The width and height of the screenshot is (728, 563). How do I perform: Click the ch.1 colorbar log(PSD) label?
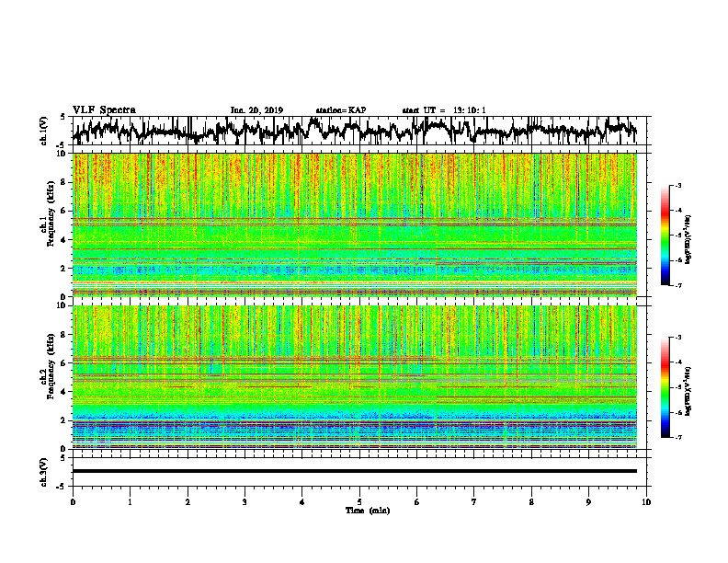click(x=688, y=239)
